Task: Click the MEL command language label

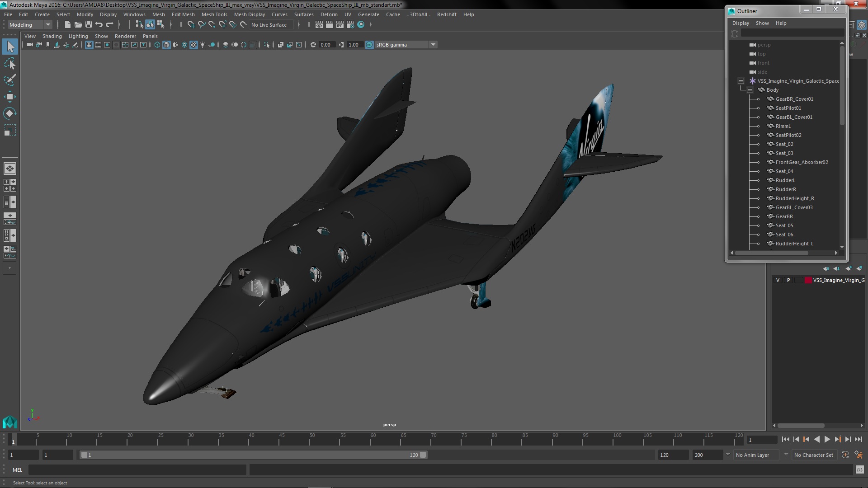Action: click(x=17, y=470)
